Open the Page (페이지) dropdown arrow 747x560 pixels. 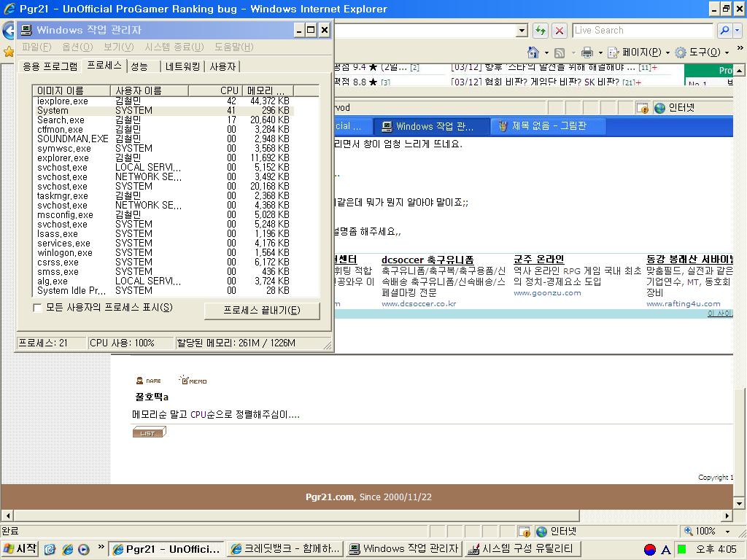667,52
